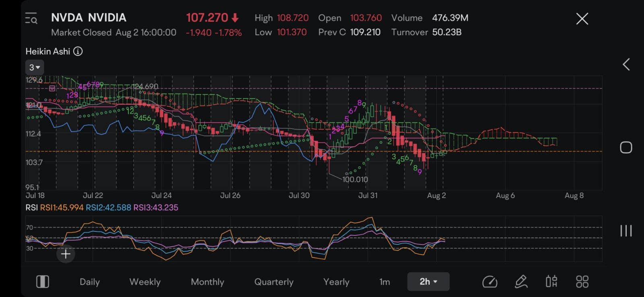The height and width of the screenshot is (297, 644).
Task: Tap the RSI1:45.994 value
Action: pyautogui.click(x=62, y=208)
